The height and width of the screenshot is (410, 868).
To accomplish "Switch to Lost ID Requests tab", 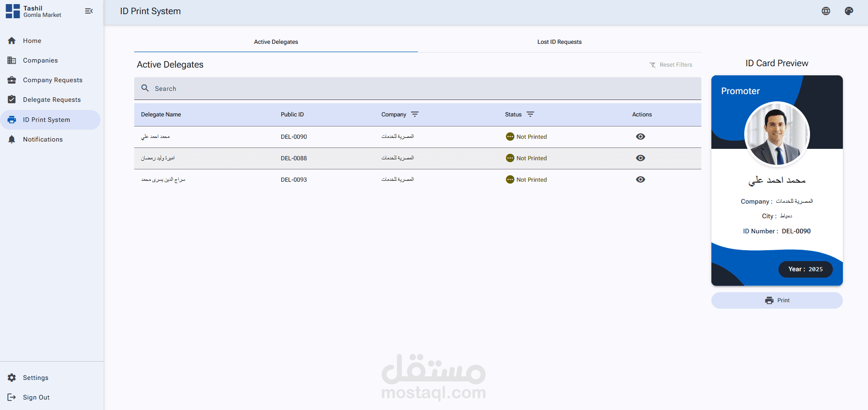I will 559,42.
